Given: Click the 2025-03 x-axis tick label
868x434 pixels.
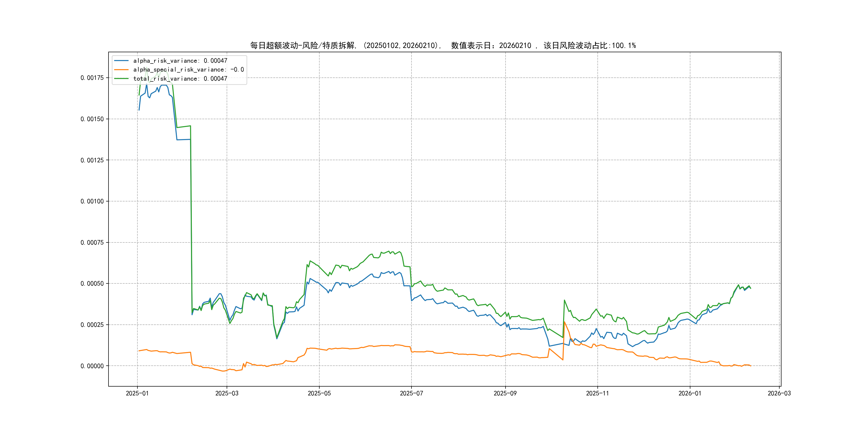Looking at the screenshot, I should point(227,393).
